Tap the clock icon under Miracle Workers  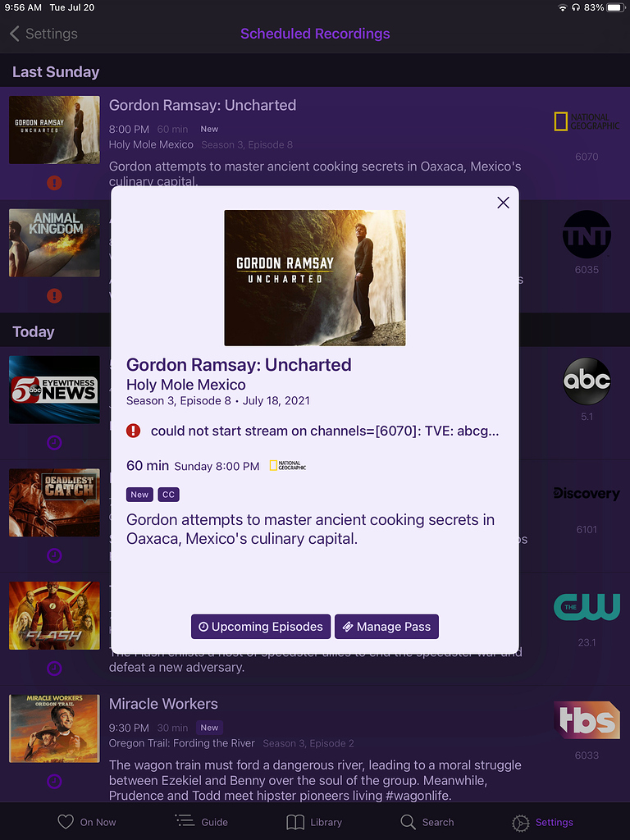pyautogui.click(x=54, y=782)
